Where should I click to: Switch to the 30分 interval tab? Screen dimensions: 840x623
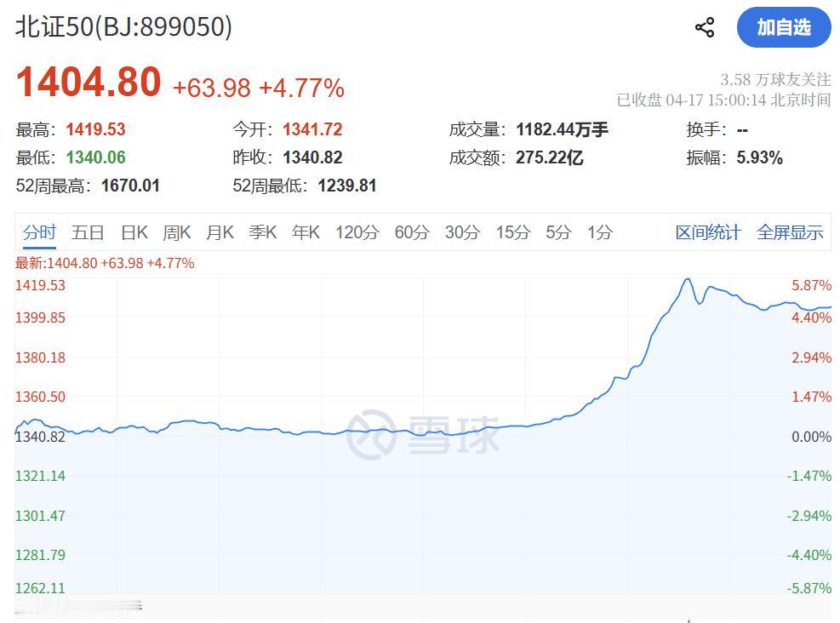click(x=461, y=231)
